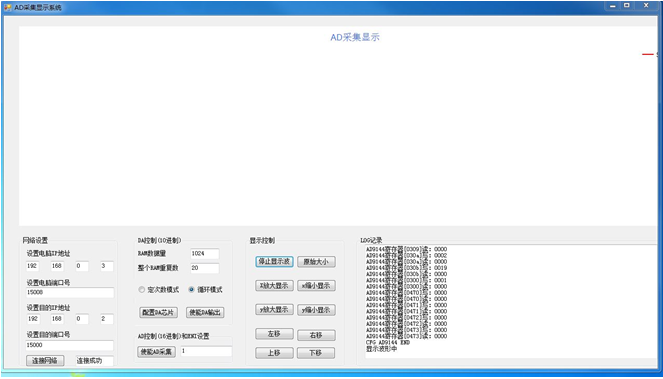Click the 连接网络 button
663x379 pixels.
coord(45,360)
